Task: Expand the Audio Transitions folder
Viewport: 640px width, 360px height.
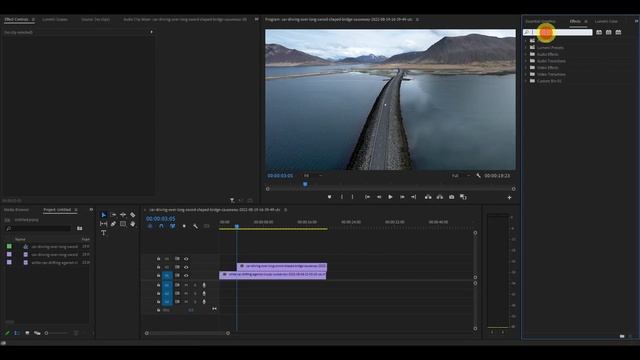Action: [526, 61]
